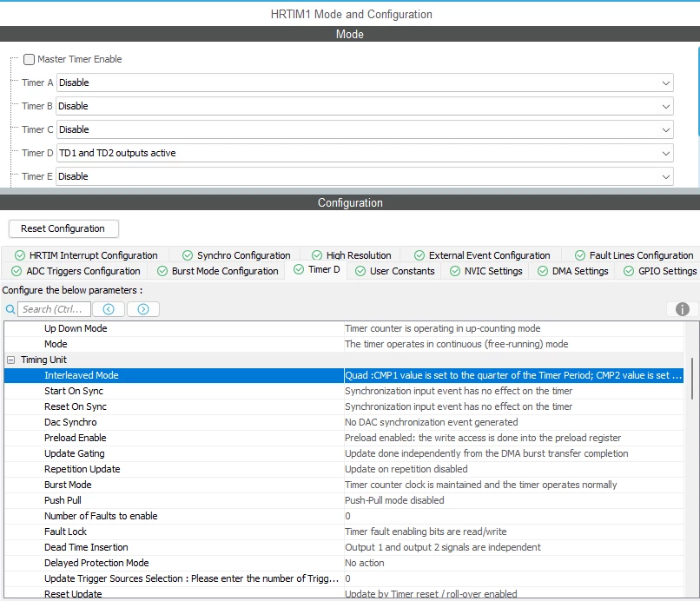Click the Push-Pull mode disabled value

point(394,500)
